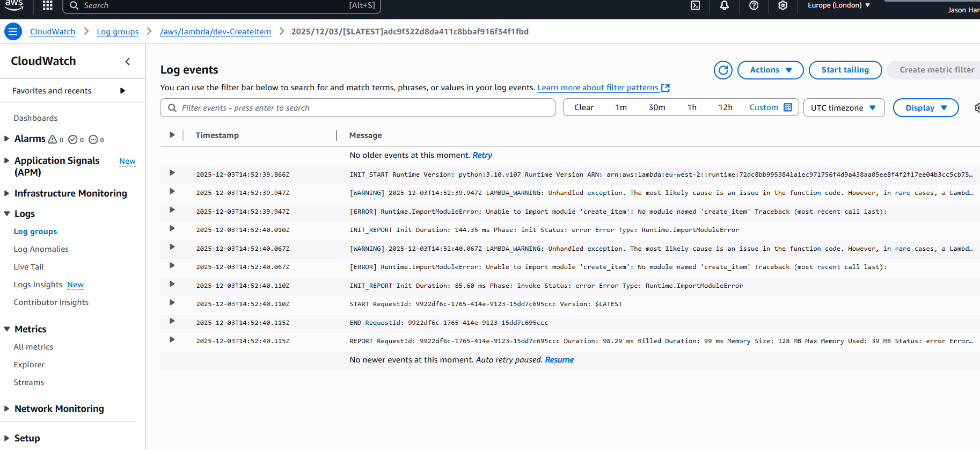Image resolution: width=980 pixels, height=450 pixels.
Task: Open the Display dropdown
Action: point(926,108)
